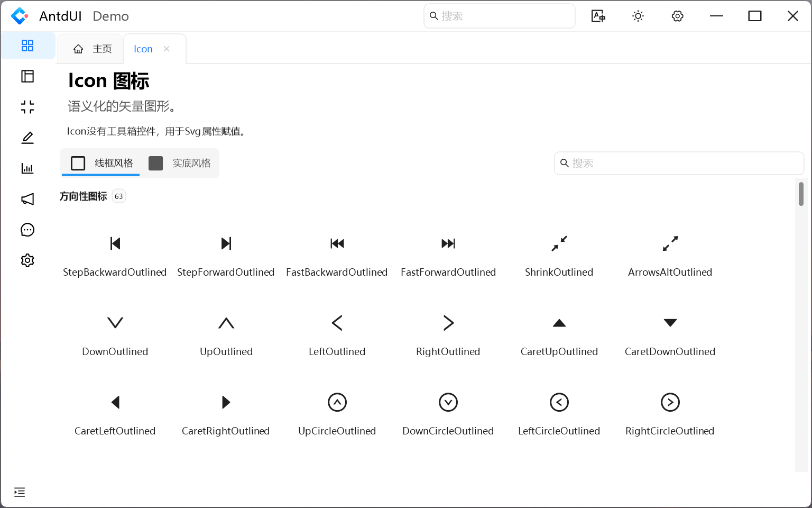Close the Icon tab
The image size is (812, 508).
167,49
